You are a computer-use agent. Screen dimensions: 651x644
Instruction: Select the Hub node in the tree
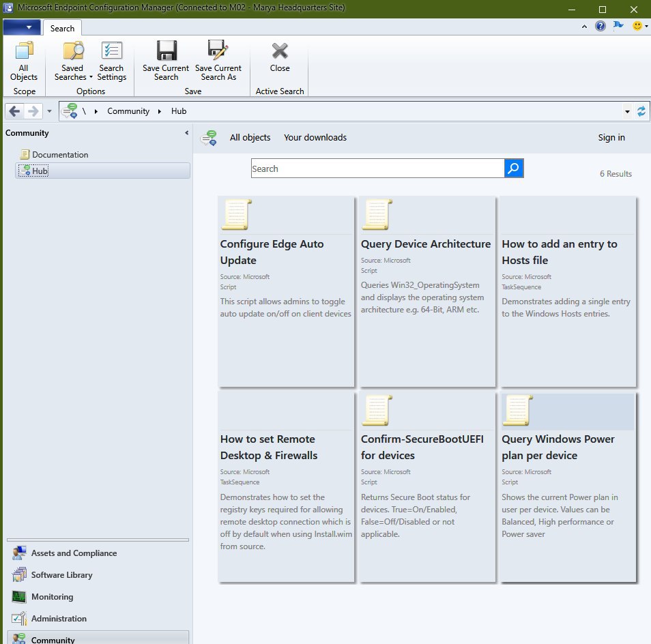[x=102, y=171]
